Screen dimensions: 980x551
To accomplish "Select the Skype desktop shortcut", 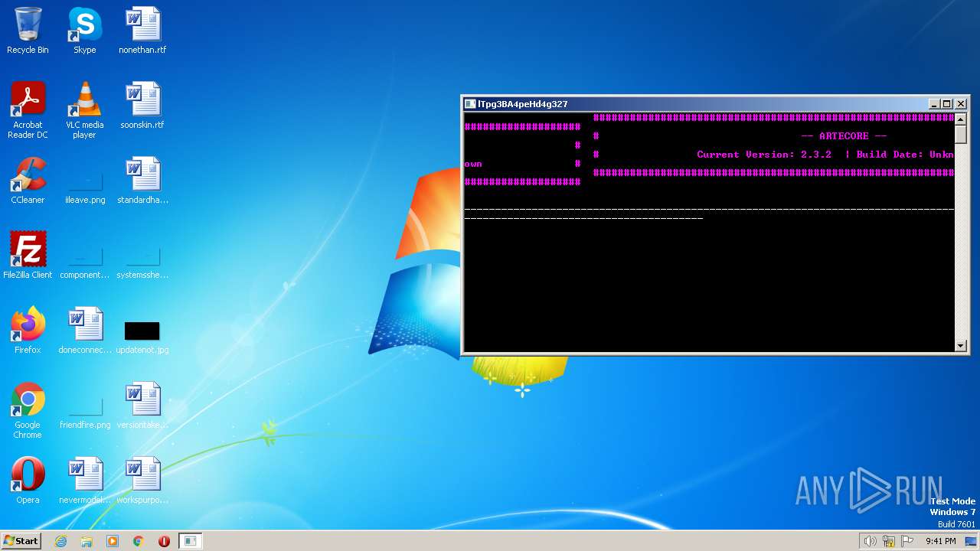I will [84, 31].
